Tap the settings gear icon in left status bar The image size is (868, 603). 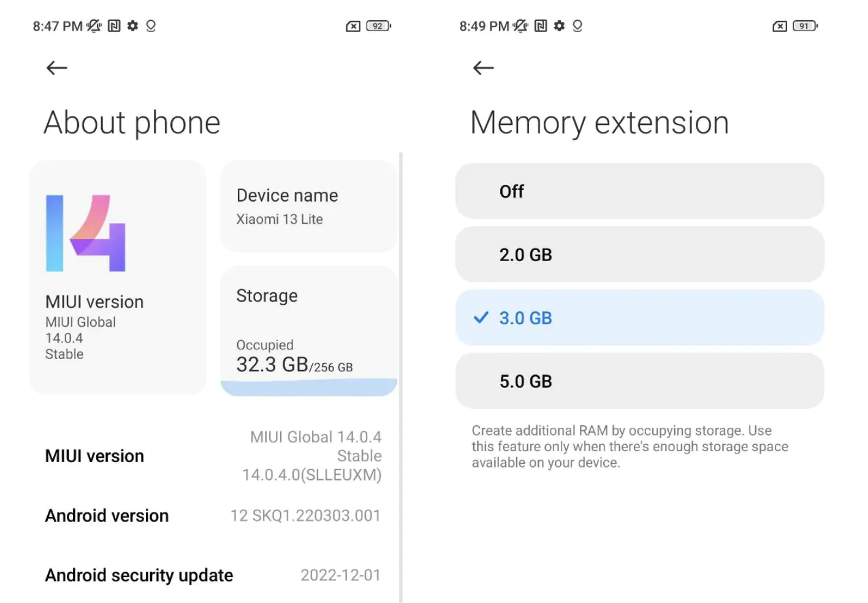pos(133,26)
